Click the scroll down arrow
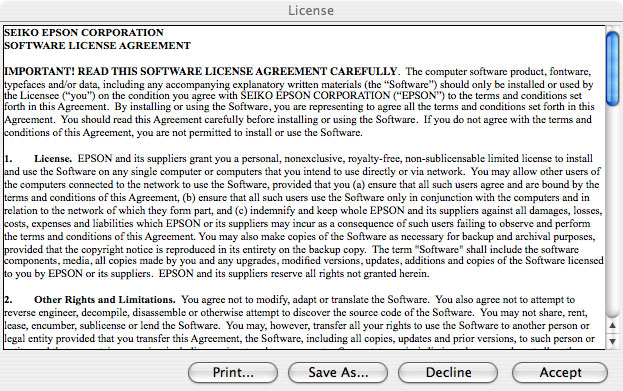The height and width of the screenshot is (391, 623). tap(612, 341)
